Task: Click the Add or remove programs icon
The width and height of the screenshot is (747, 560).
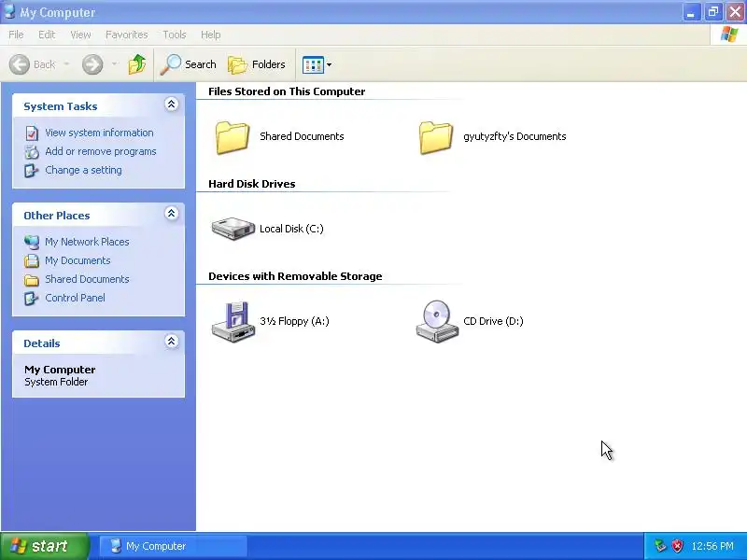Action: [x=32, y=152]
